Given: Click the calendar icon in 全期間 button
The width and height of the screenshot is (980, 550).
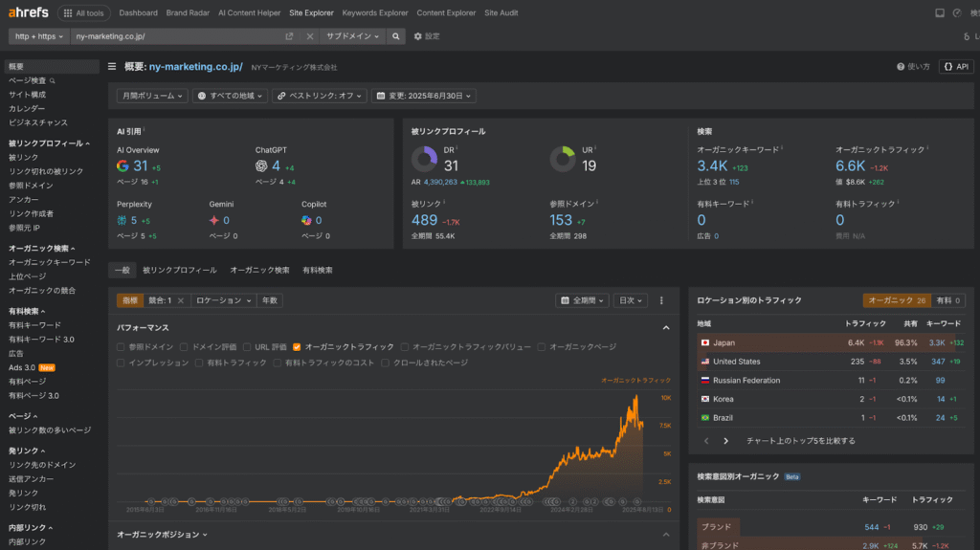Looking at the screenshot, I should (x=565, y=300).
